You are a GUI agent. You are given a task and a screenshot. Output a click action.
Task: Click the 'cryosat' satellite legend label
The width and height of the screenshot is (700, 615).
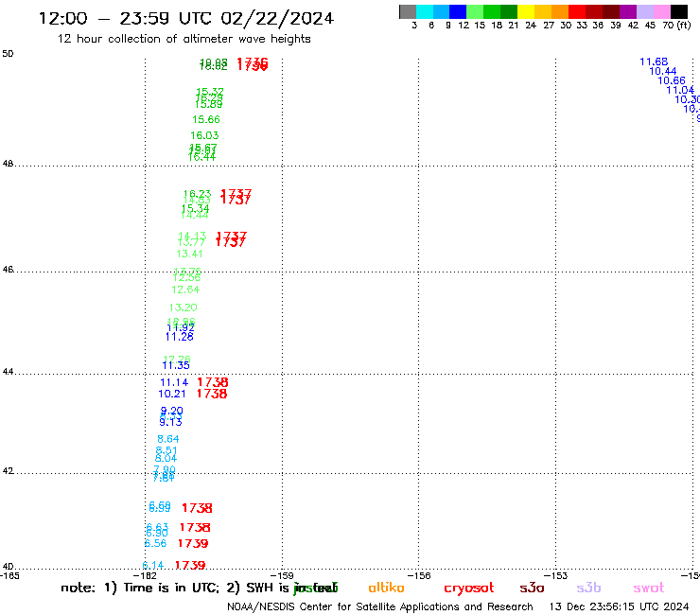469,589
